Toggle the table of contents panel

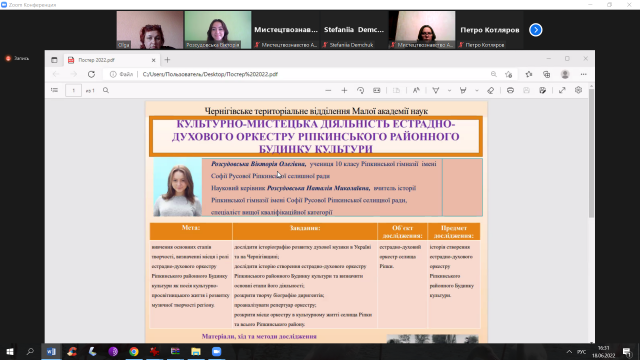pos(54,90)
